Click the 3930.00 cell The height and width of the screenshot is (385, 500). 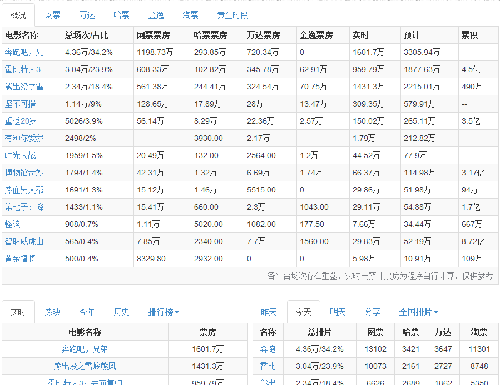(208, 138)
